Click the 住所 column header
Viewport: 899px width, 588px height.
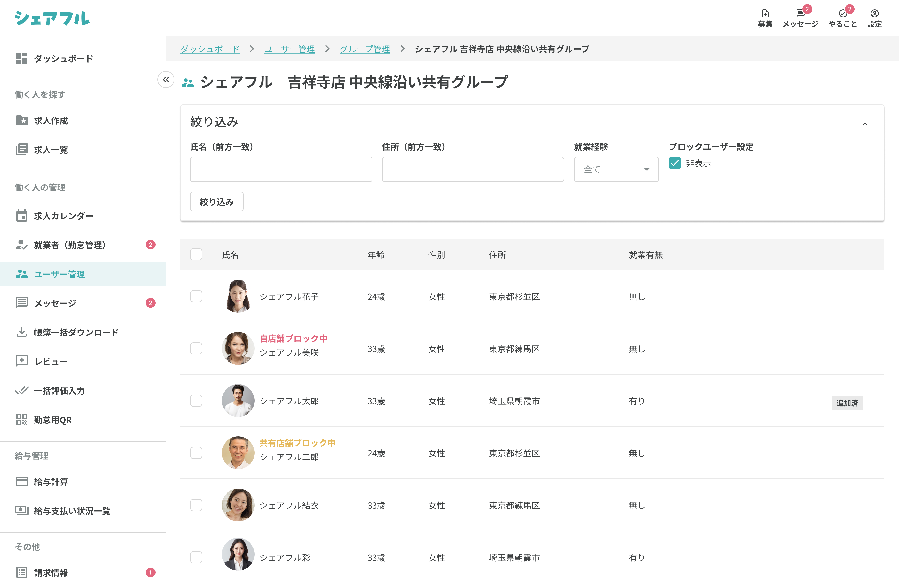(497, 255)
